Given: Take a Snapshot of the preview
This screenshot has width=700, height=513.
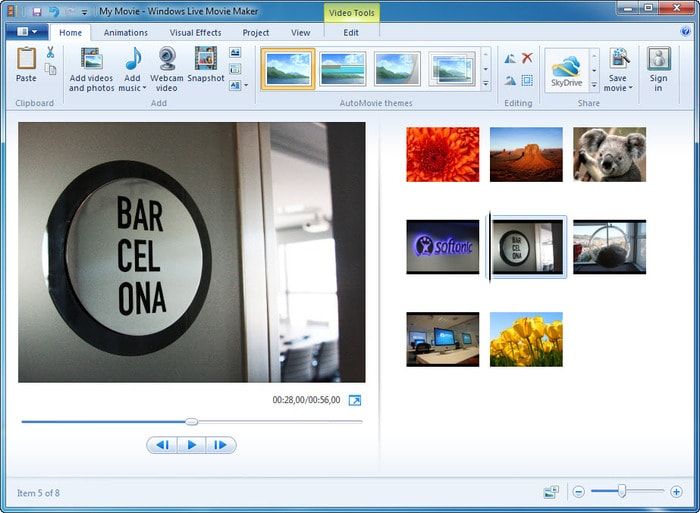Looking at the screenshot, I should [206, 65].
